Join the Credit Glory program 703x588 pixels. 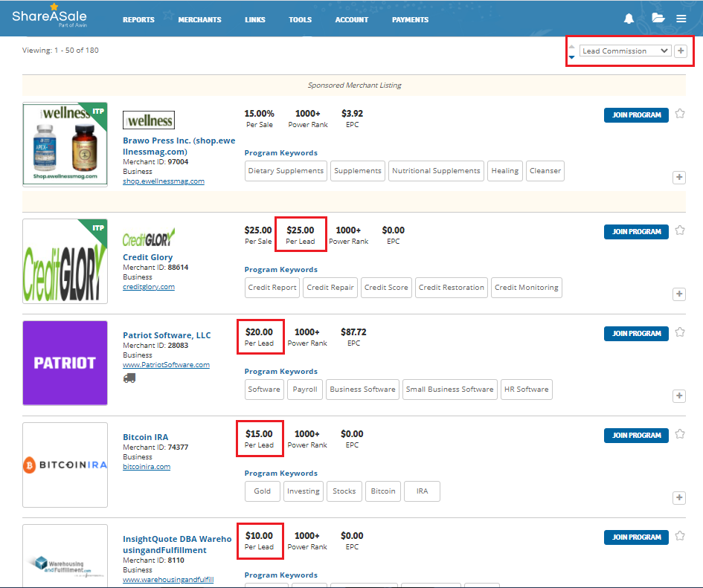(x=636, y=232)
